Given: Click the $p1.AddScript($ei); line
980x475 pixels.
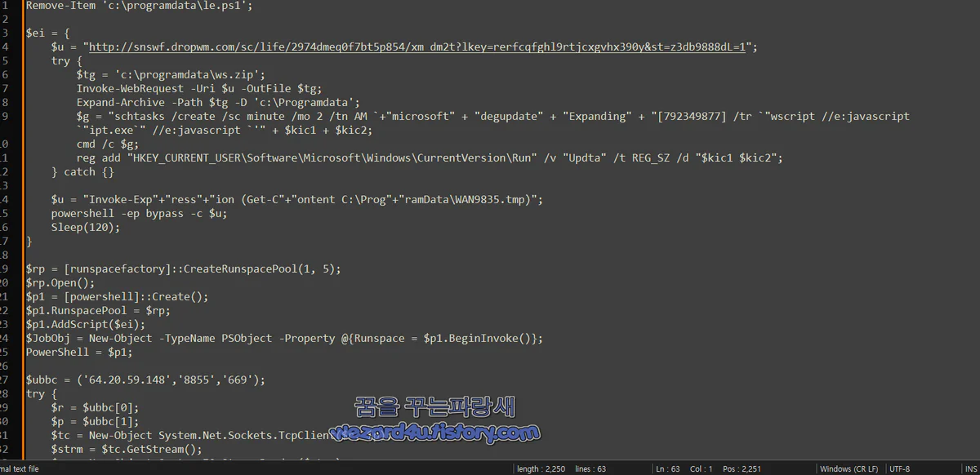Looking at the screenshot, I should [x=86, y=324].
